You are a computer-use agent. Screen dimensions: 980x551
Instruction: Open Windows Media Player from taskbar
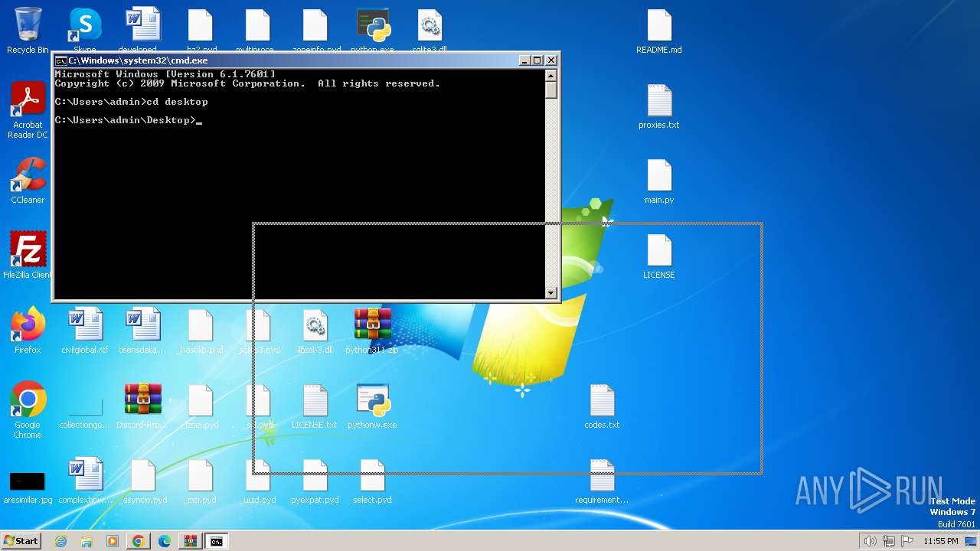[113, 541]
